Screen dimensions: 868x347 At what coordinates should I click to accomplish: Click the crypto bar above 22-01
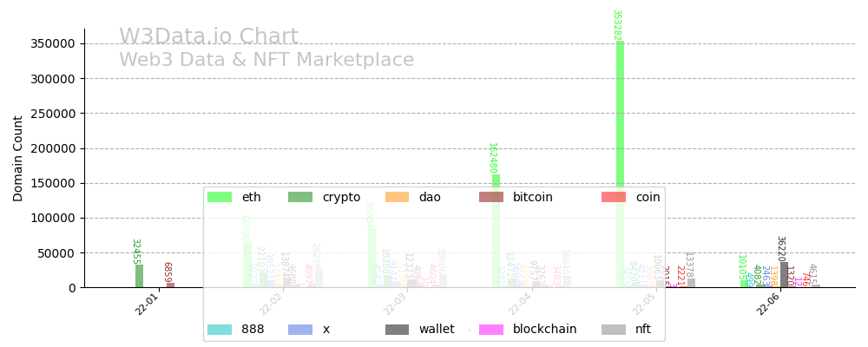coord(139,276)
